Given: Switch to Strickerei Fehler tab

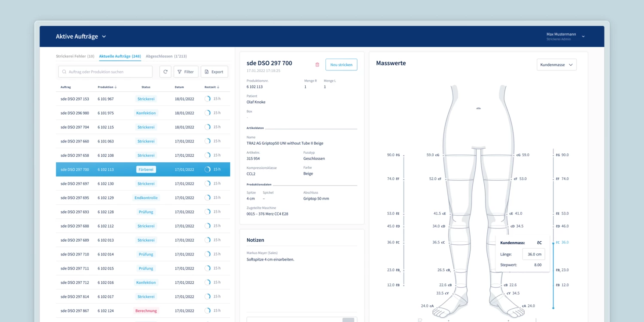Looking at the screenshot, I should tap(75, 56).
